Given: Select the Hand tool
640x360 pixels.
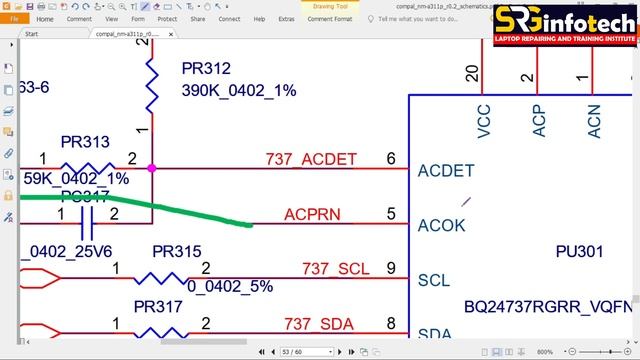Looking at the screenshot, I should click(x=207, y=7).
